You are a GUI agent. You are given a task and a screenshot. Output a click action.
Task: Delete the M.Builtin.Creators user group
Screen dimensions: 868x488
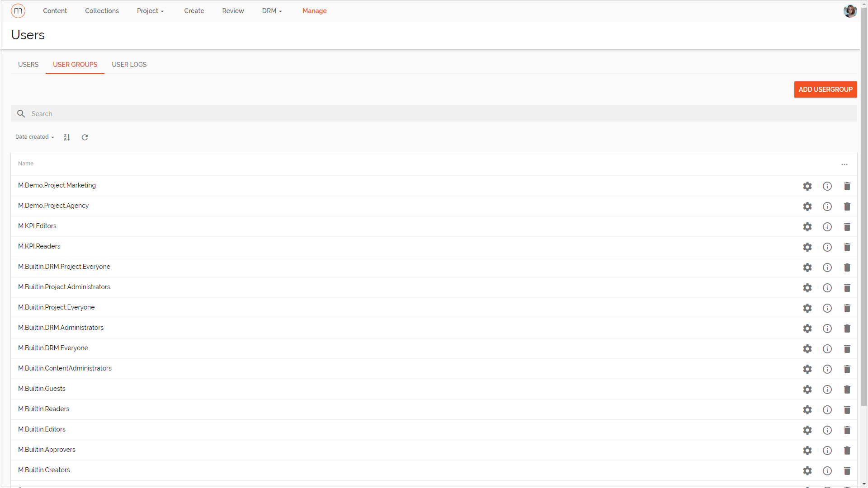point(847,471)
